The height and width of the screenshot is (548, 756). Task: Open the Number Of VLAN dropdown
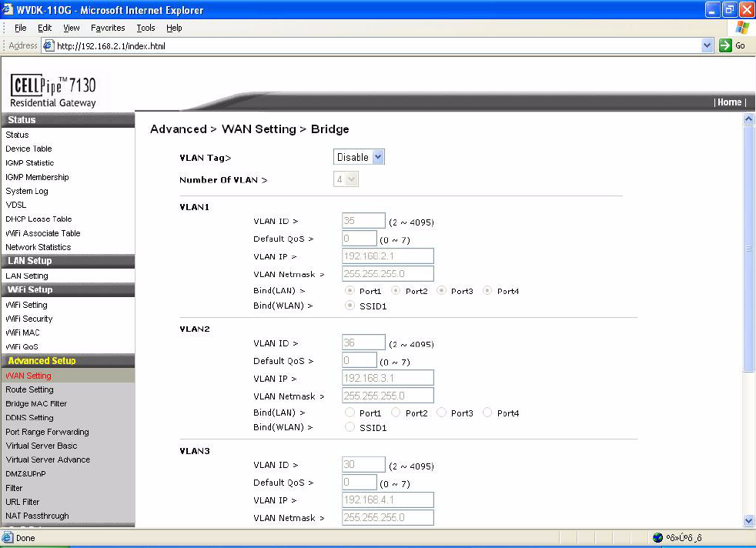pos(346,179)
